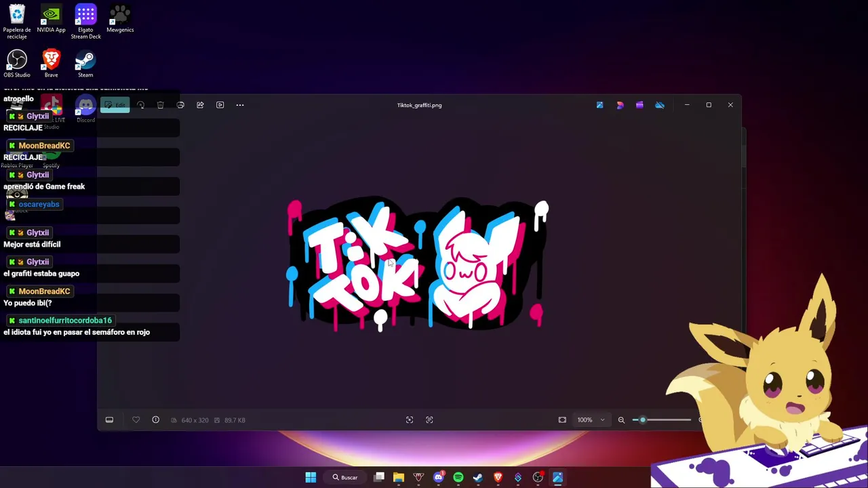Delete the image with the trash icon
Image resolution: width=868 pixels, height=488 pixels.
coord(161,105)
